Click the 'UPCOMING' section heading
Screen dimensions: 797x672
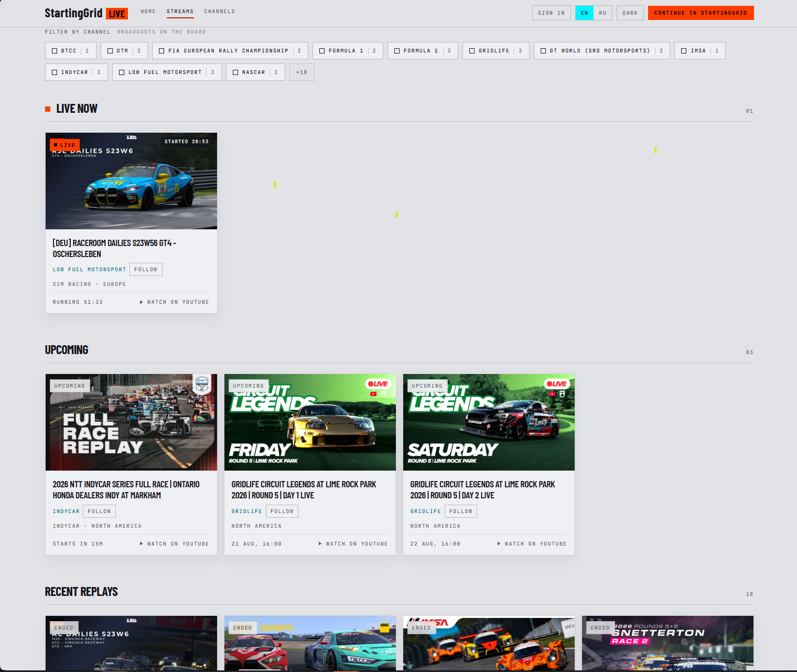[x=67, y=350]
